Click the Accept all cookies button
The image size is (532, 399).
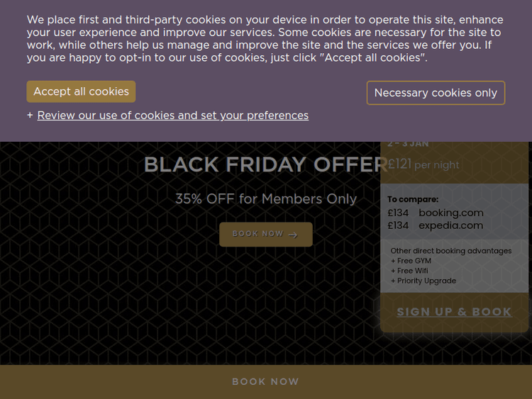(81, 91)
